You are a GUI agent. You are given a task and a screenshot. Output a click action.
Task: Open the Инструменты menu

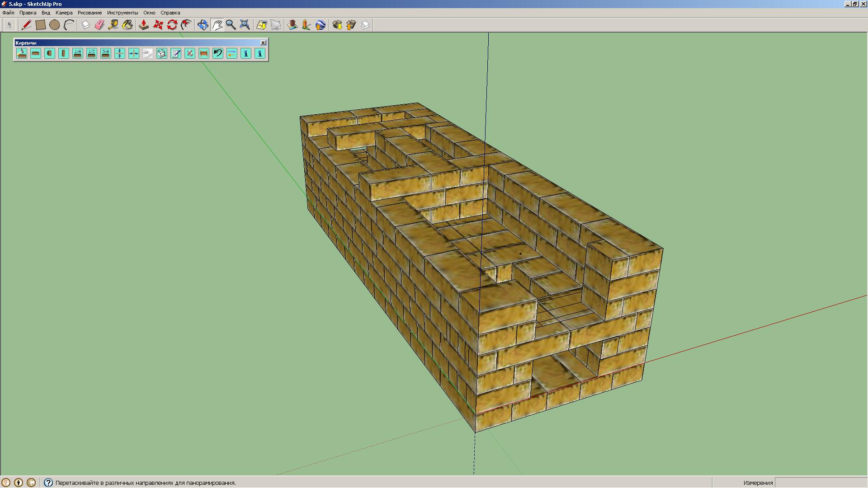[x=122, y=13]
